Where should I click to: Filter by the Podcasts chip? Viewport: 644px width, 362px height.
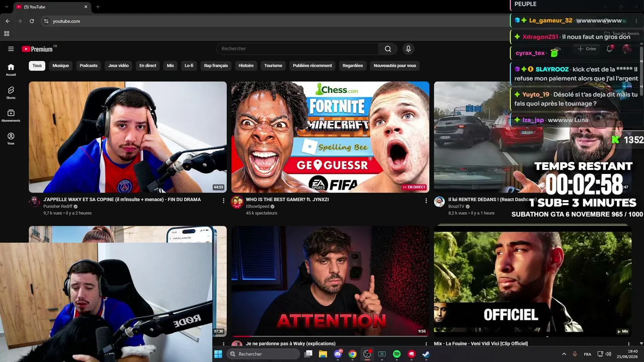tap(89, 65)
